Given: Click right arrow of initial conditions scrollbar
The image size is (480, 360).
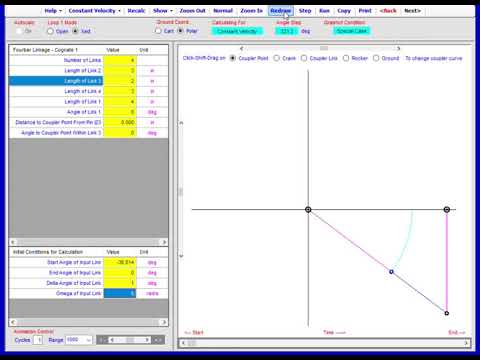Looking at the screenshot, I should (x=164, y=322).
